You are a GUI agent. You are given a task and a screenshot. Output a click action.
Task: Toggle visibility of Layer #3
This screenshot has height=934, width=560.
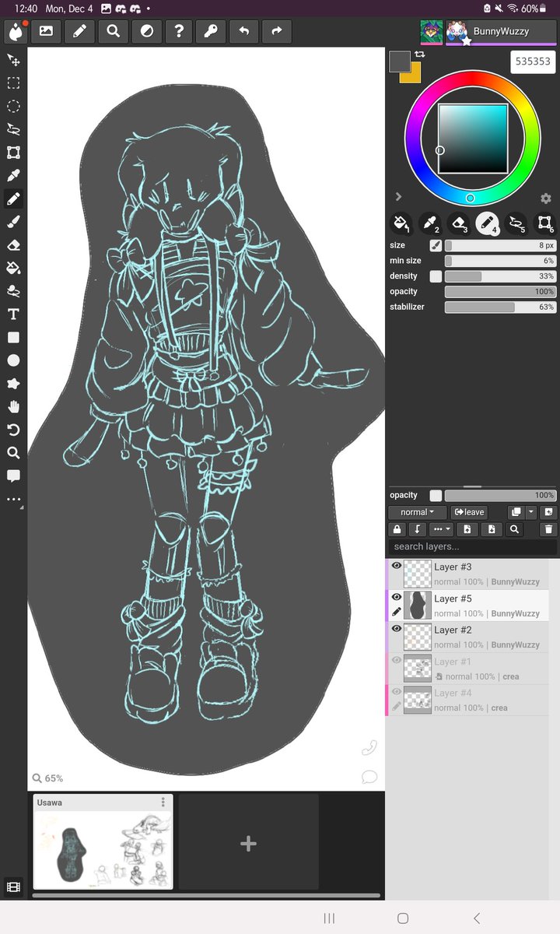pos(397,566)
